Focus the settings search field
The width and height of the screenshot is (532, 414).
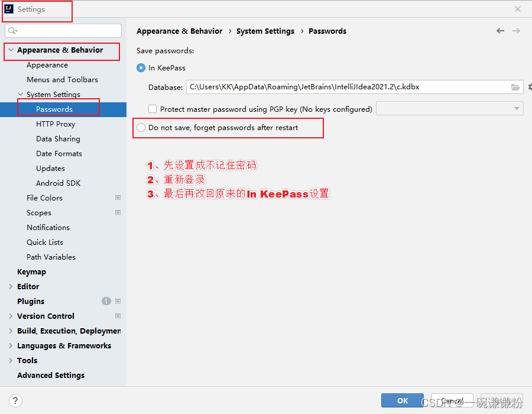coord(63,31)
